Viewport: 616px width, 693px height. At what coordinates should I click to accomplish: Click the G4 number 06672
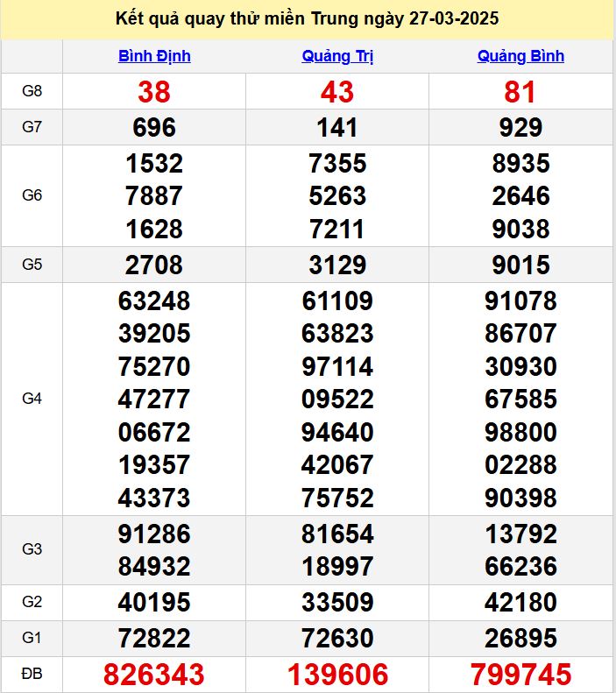click(154, 432)
